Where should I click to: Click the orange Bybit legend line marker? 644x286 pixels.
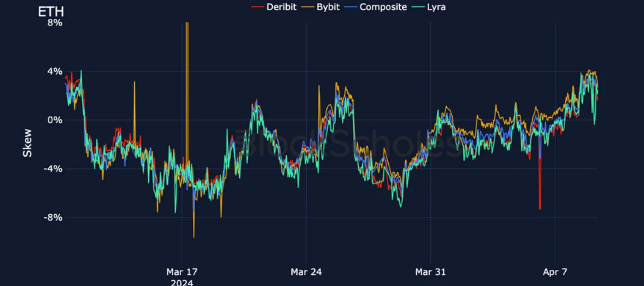coord(308,7)
